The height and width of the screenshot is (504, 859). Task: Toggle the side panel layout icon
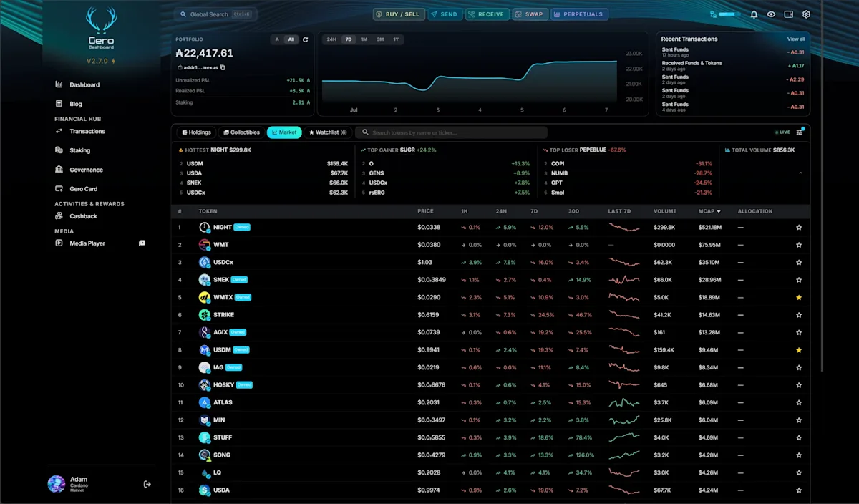click(789, 14)
